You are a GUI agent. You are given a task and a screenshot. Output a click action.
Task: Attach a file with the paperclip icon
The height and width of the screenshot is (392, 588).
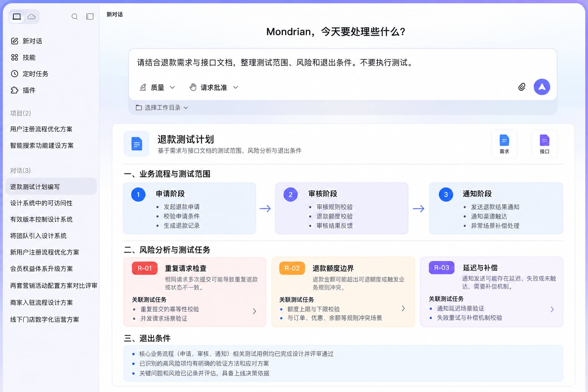522,87
